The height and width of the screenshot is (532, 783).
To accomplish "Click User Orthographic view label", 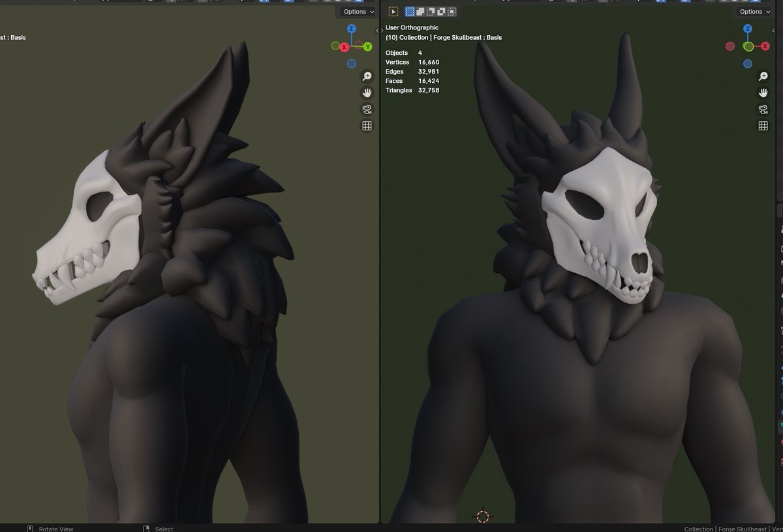I will point(412,28).
